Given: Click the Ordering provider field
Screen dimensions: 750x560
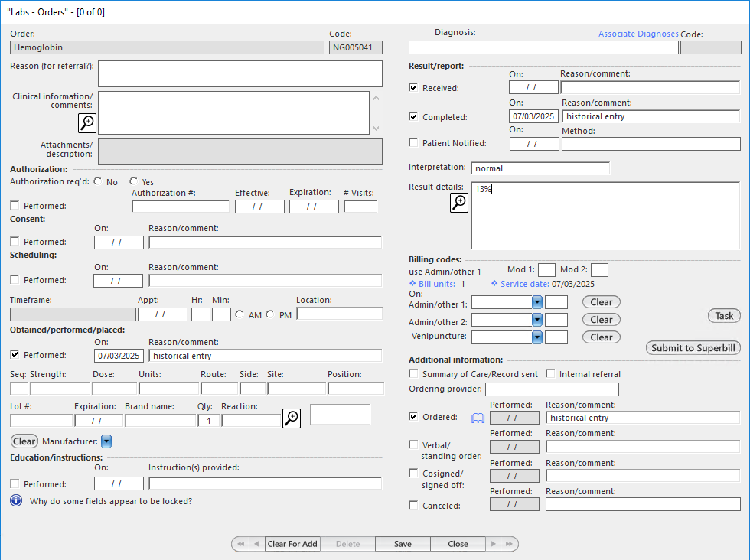Looking at the screenshot, I should (x=552, y=389).
